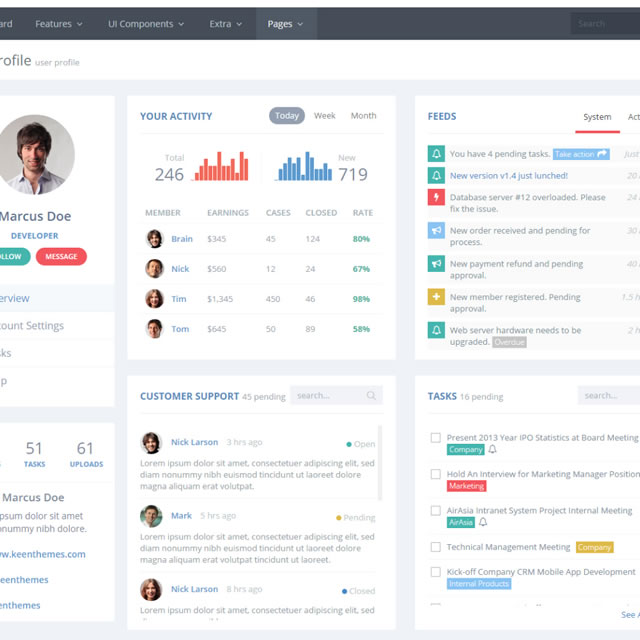This screenshot has height=640, width=640.
Task: Click the 51 Tasks stat
Action: point(34,454)
